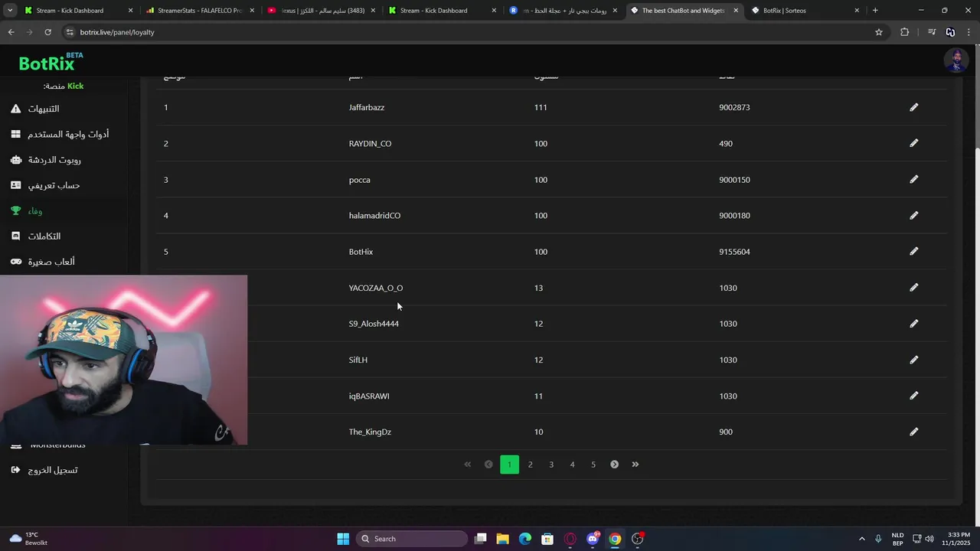This screenshot has height=551, width=980.
Task: Open التكاملات integrations sidebar item
Action: coord(36,236)
